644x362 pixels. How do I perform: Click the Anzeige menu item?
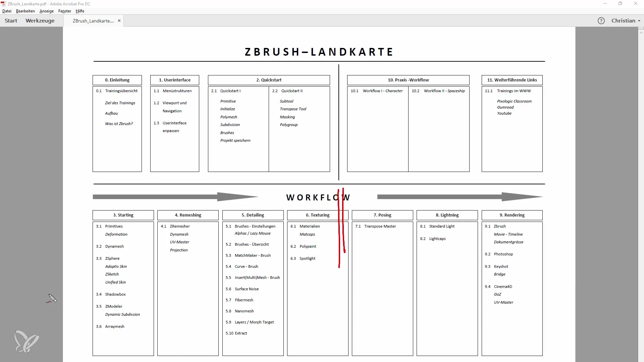46,11
